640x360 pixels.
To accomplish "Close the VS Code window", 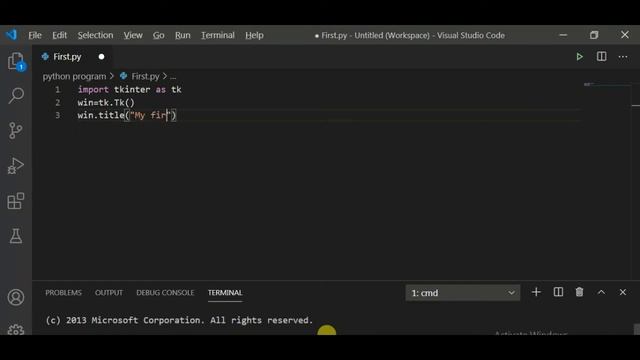I will tap(625, 35).
